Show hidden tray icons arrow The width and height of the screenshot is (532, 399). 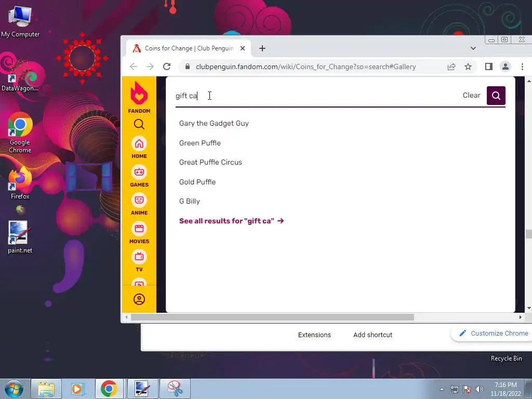442,389
